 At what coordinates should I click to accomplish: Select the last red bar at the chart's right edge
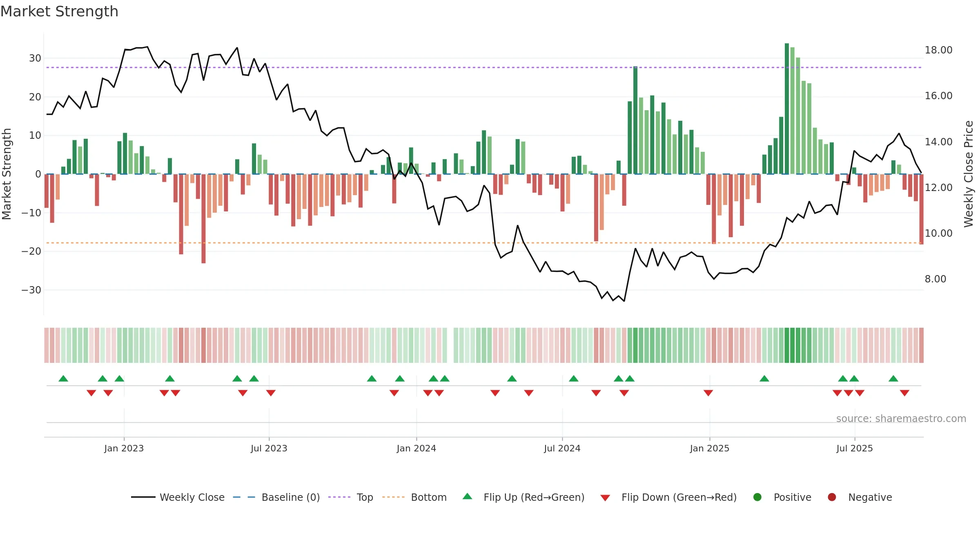[x=921, y=209]
